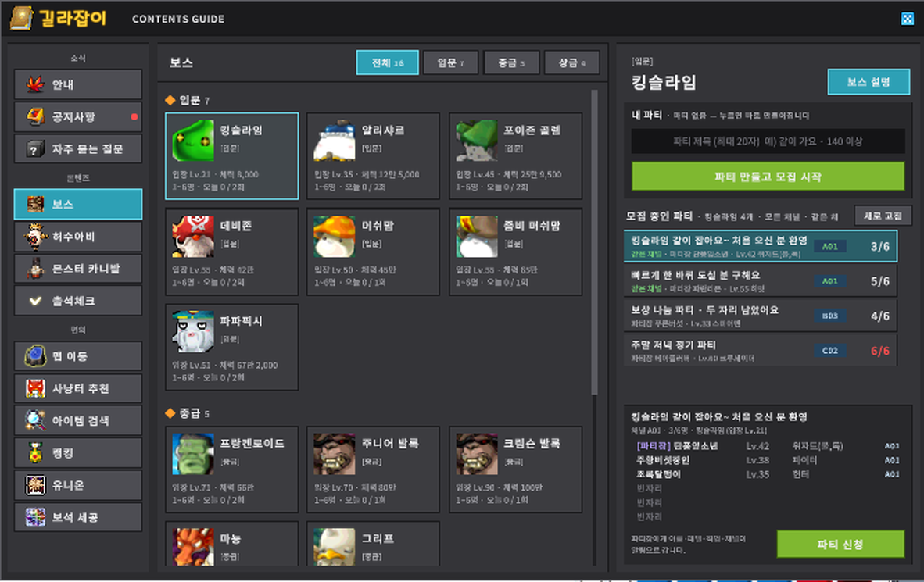This screenshot has width=924, height=582.
Task: Open 아이템 검색 item search
Action: coord(78,420)
